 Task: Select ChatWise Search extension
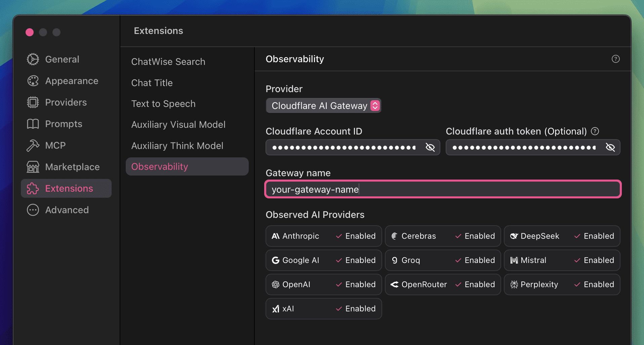[187, 62]
